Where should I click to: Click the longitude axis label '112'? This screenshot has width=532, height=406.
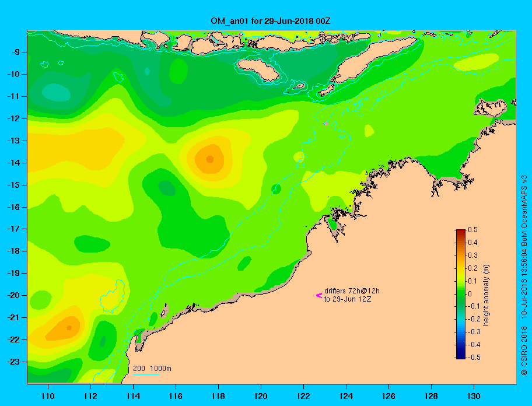90,396
